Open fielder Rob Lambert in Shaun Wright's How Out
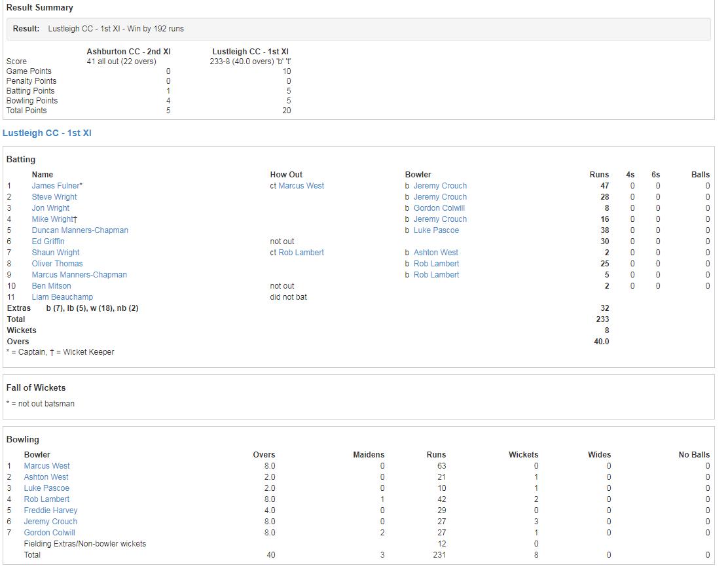 click(301, 253)
